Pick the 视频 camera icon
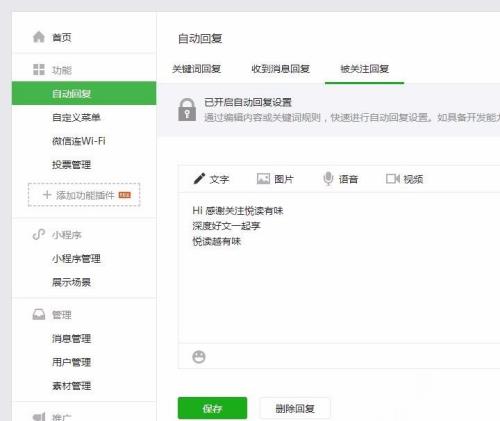The width and height of the screenshot is (500, 421). 393,179
